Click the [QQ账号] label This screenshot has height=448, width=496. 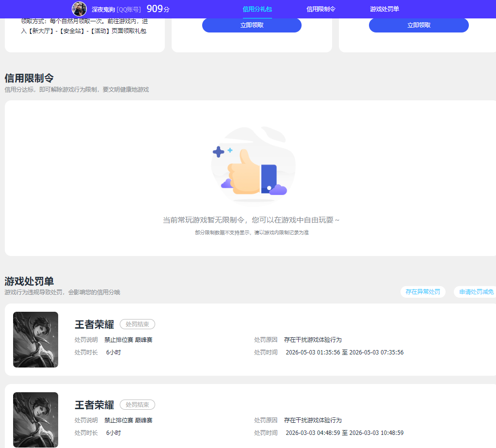point(129,10)
